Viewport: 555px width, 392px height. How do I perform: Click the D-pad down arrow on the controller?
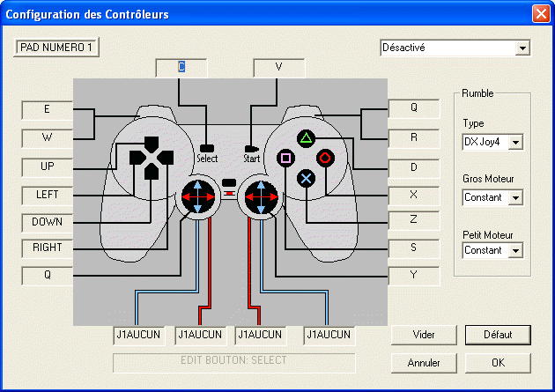tap(152, 172)
